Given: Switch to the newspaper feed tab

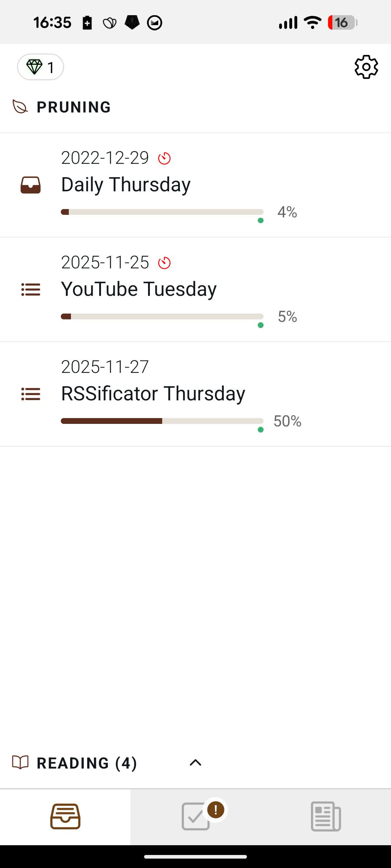Looking at the screenshot, I should click(x=326, y=817).
